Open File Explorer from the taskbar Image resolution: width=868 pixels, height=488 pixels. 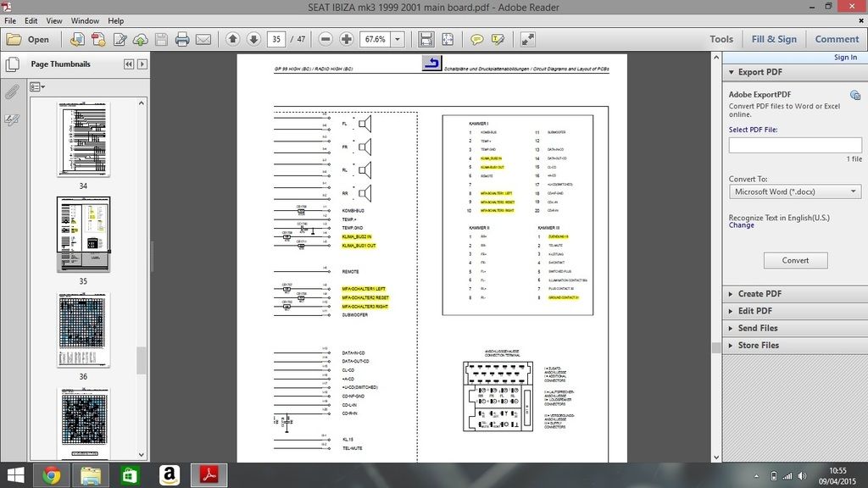click(91, 475)
